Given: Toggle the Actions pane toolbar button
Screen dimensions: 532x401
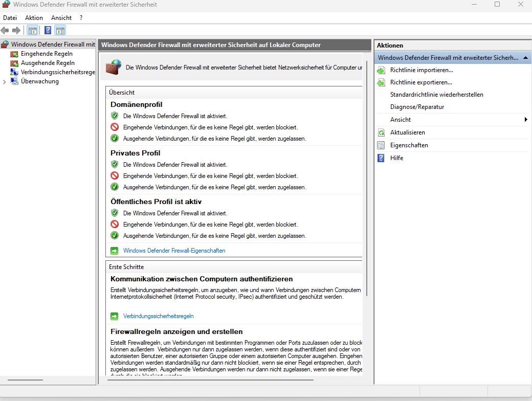Looking at the screenshot, I should (x=60, y=31).
